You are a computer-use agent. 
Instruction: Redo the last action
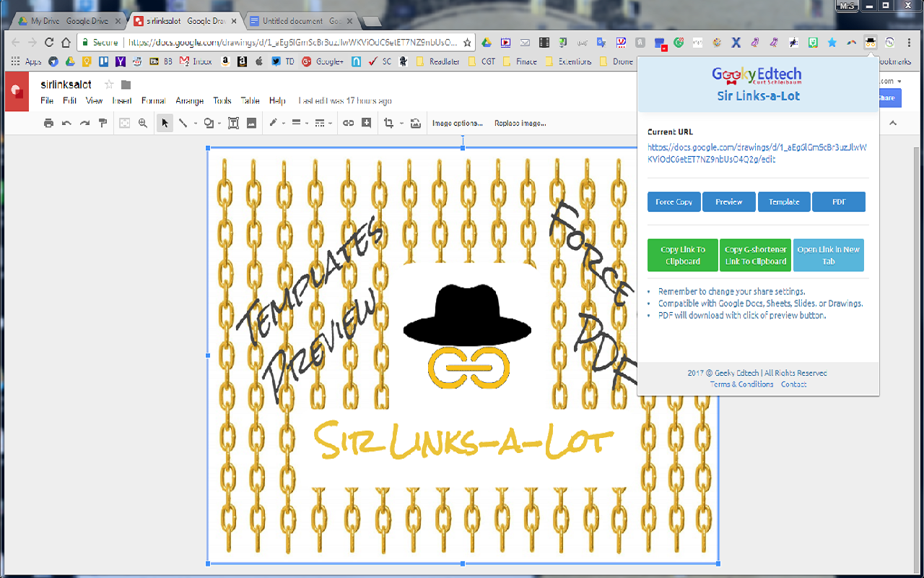coord(84,123)
